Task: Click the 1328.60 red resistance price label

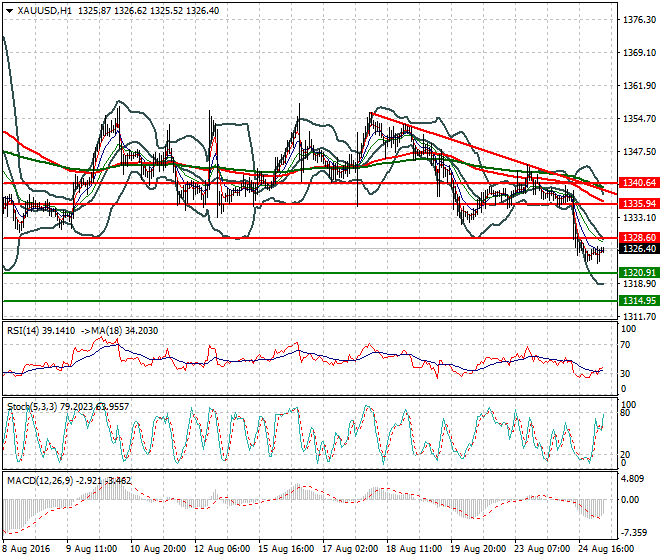Action: point(638,238)
